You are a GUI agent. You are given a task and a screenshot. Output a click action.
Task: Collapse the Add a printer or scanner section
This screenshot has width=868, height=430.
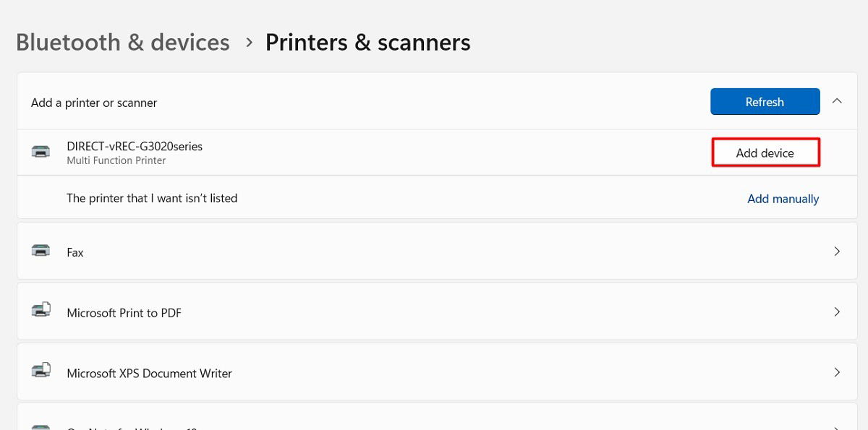(x=837, y=102)
